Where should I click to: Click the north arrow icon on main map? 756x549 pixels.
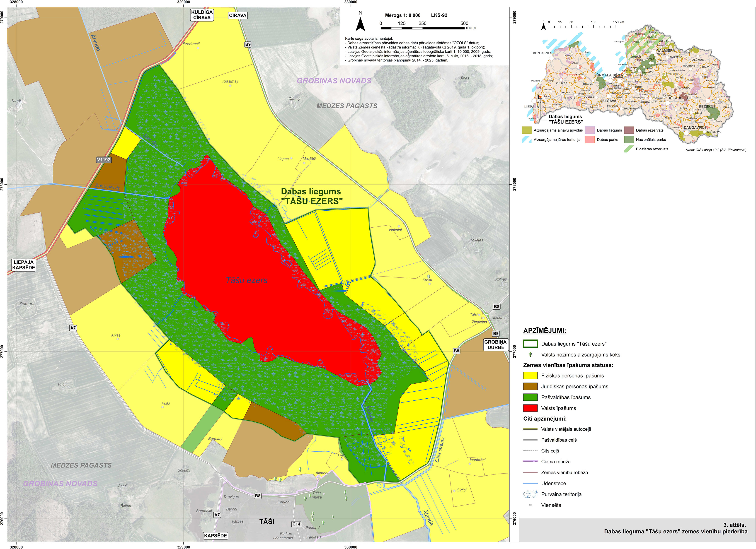360,24
